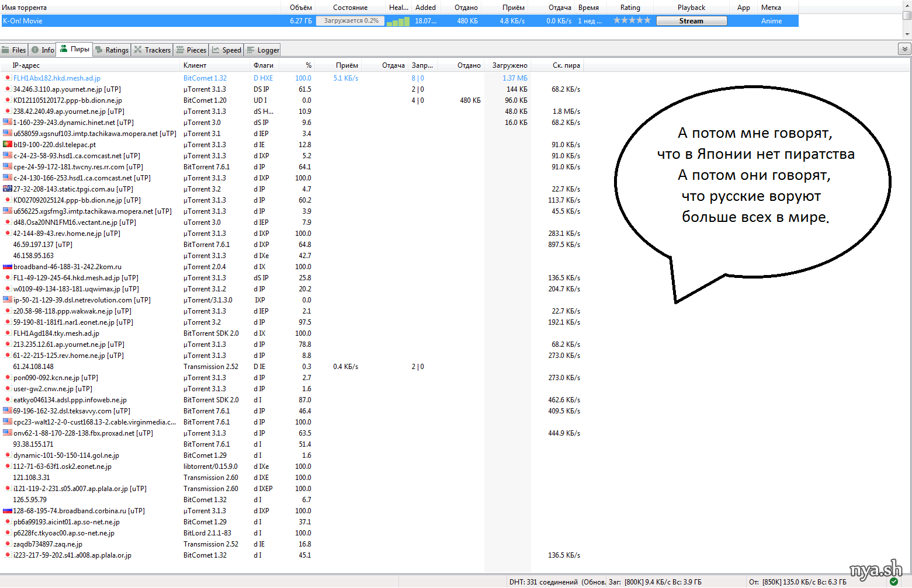
Task: Click the green health bars of K-On! Movie
Action: tap(398, 22)
